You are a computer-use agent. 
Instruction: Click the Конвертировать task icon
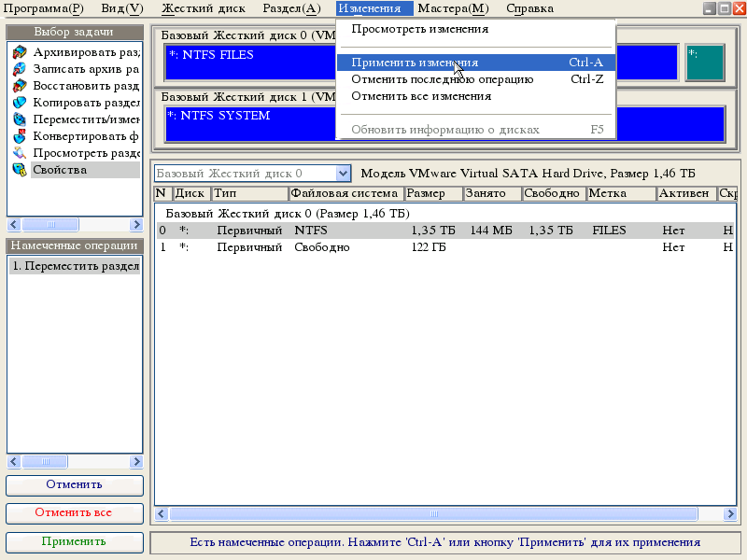(19, 136)
